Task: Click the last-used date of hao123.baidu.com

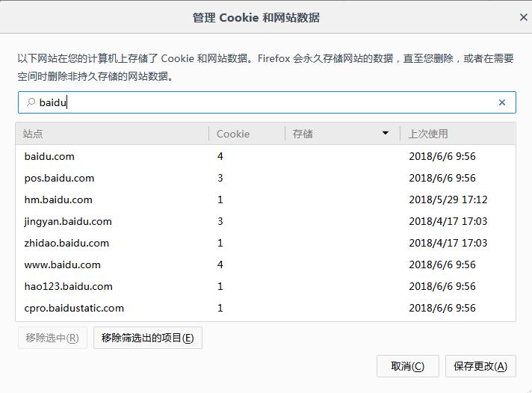Action: [442, 286]
